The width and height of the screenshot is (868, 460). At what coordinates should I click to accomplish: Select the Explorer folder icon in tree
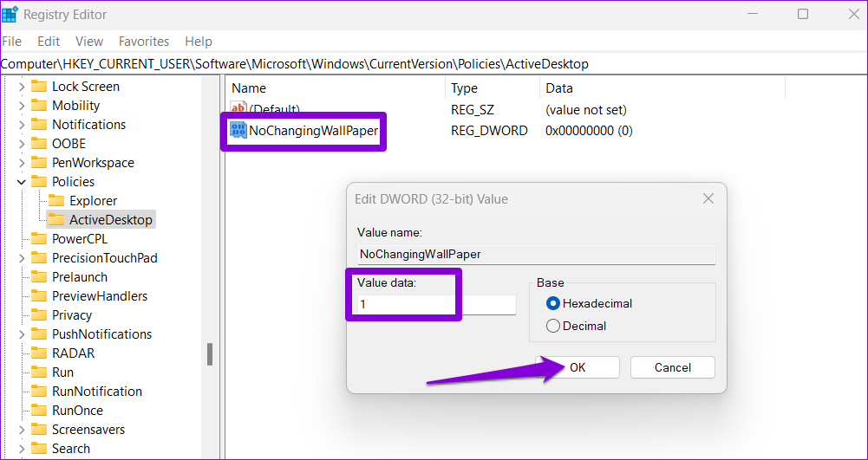[x=56, y=201]
